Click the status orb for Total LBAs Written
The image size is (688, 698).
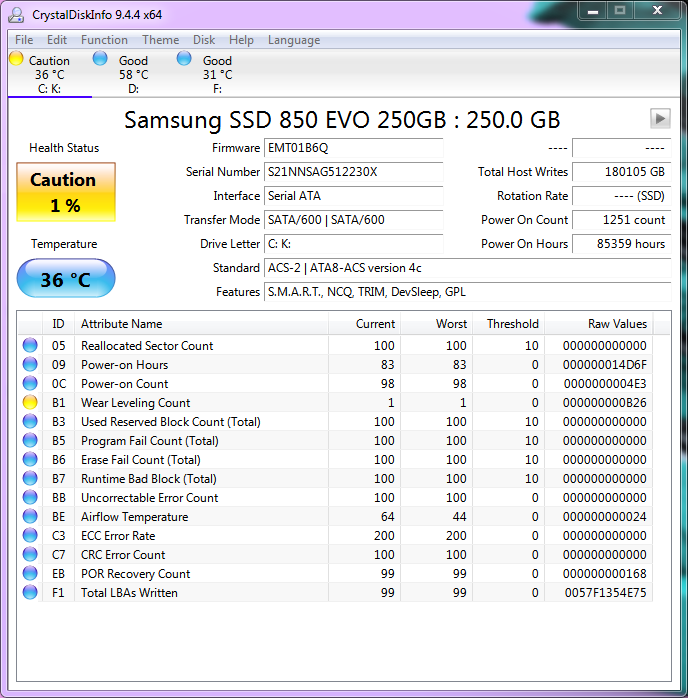(30, 592)
